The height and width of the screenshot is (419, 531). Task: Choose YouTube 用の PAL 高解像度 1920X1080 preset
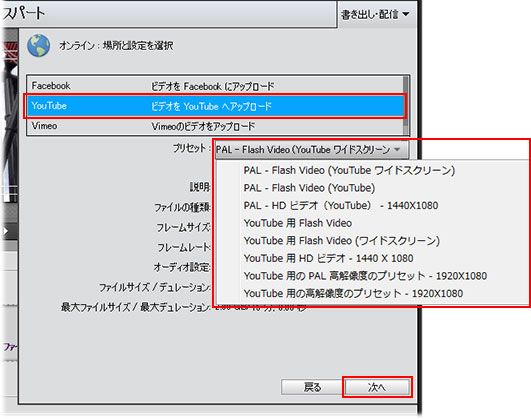(x=365, y=276)
